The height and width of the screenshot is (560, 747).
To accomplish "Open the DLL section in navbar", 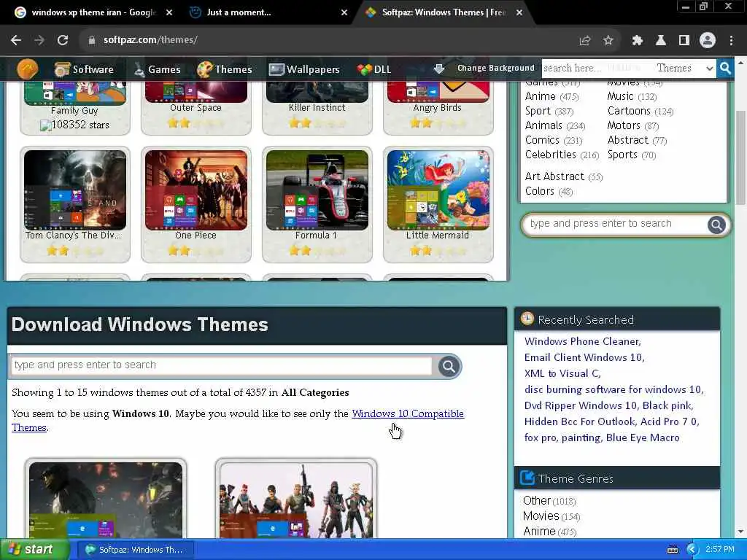I will [x=374, y=69].
